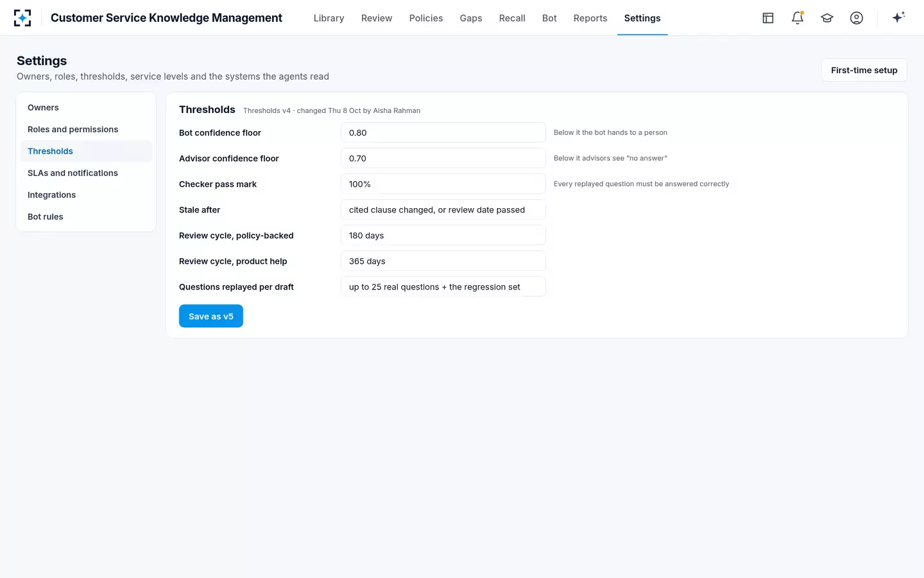Switch to the Review tab
Screen dimensions: 924x578
377,18
